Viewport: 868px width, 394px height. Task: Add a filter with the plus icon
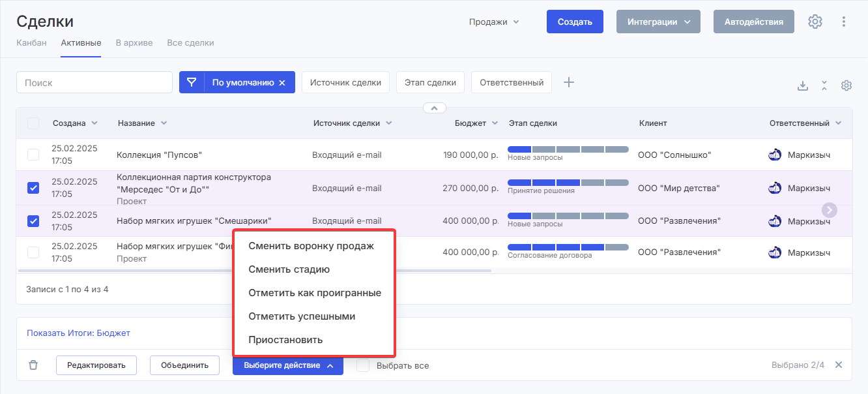coord(569,82)
